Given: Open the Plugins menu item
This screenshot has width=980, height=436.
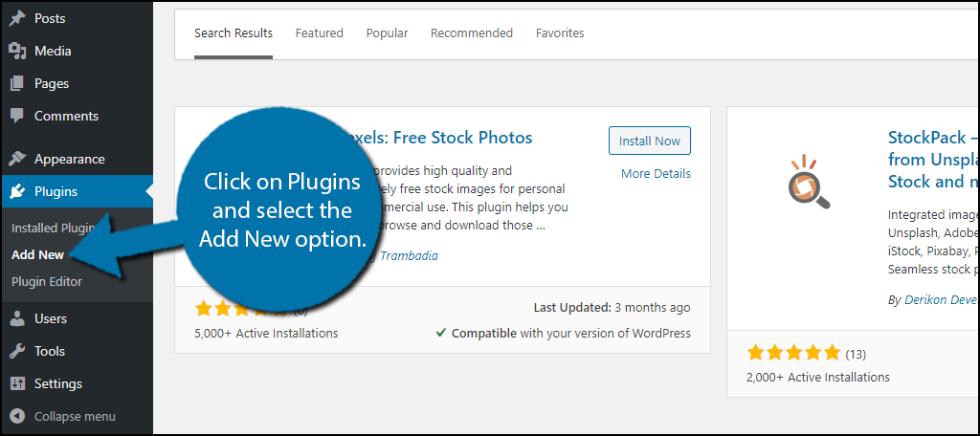Looking at the screenshot, I should click(x=56, y=191).
